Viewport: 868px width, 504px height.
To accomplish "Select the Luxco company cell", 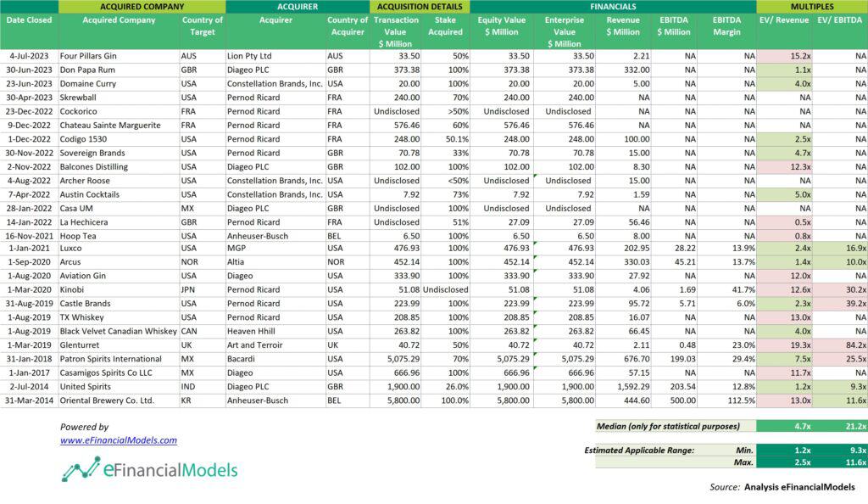I will click(119, 248).
